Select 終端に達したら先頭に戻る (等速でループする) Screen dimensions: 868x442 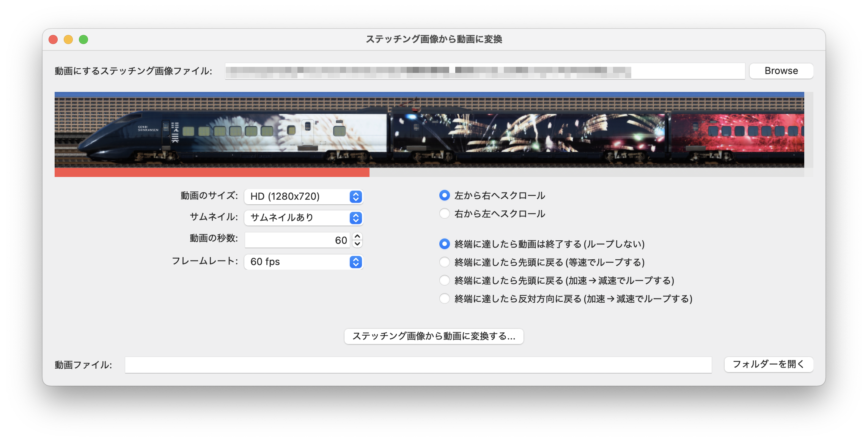tap(444, 262)
